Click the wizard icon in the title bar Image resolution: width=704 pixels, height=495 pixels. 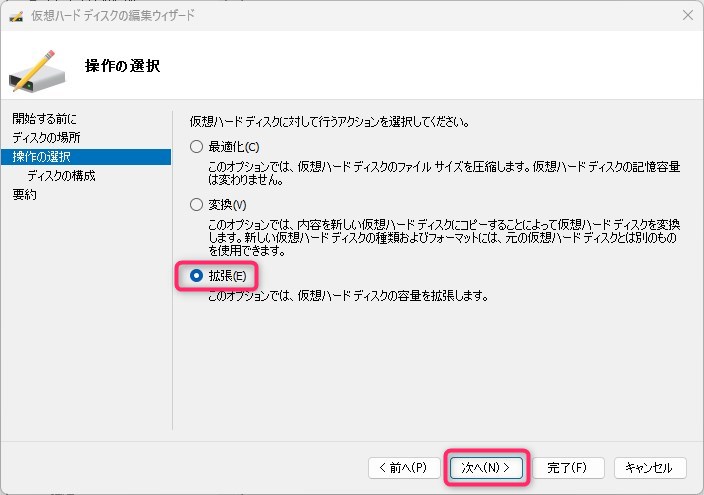click(x=15, y=16)
